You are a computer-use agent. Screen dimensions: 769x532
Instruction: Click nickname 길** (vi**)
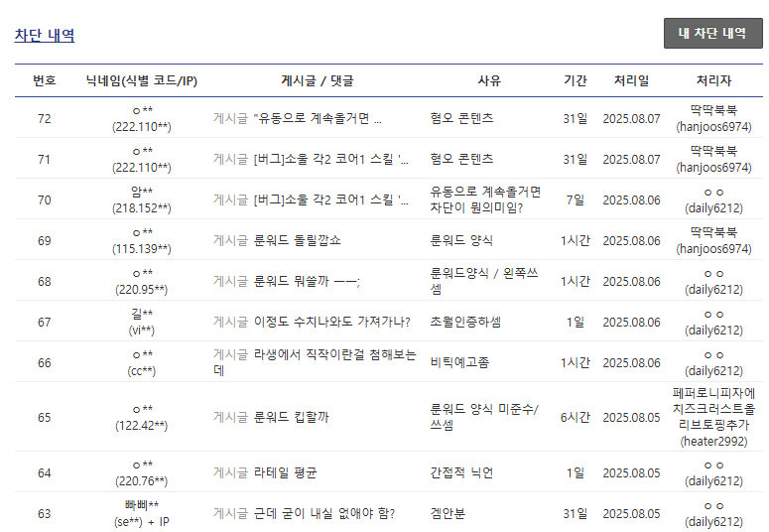click(x=142, y=322)
